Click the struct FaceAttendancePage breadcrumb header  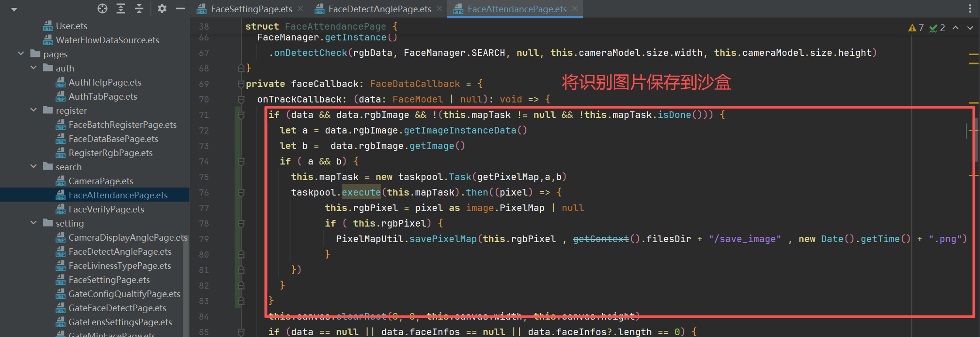pos(321,26)
